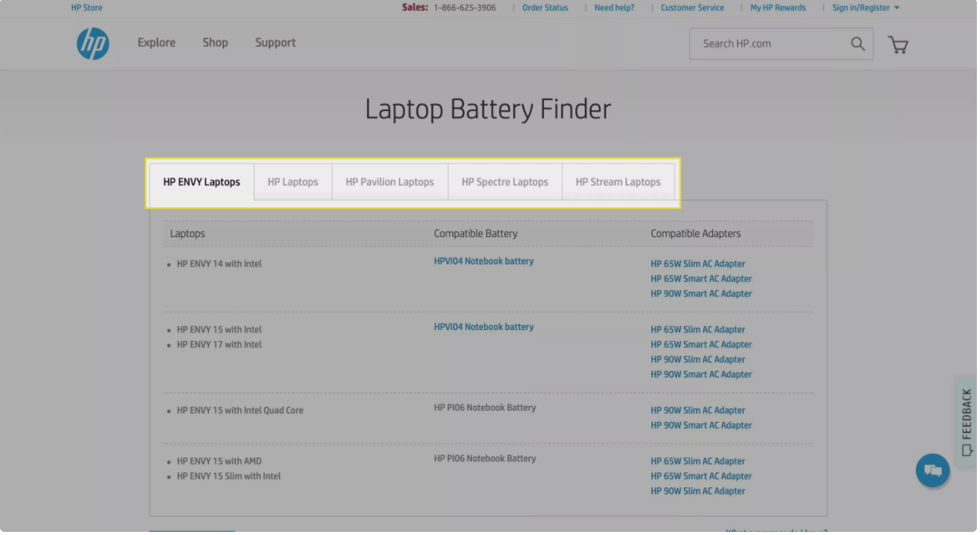Image resolution: width=980 pixels, height=535 pixels.
Task: Select the HP Spectre Laptops tab
Action: click(x=505, y=181)
